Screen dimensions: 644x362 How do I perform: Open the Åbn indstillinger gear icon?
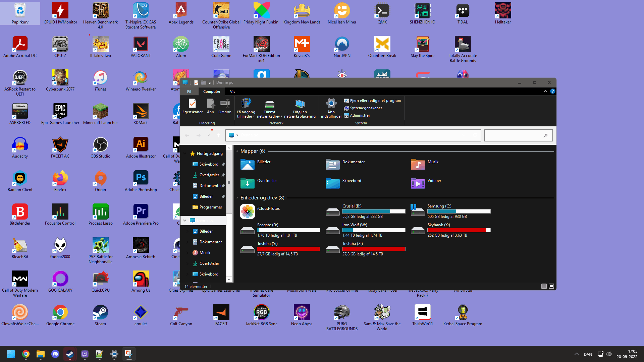point(331,104)
